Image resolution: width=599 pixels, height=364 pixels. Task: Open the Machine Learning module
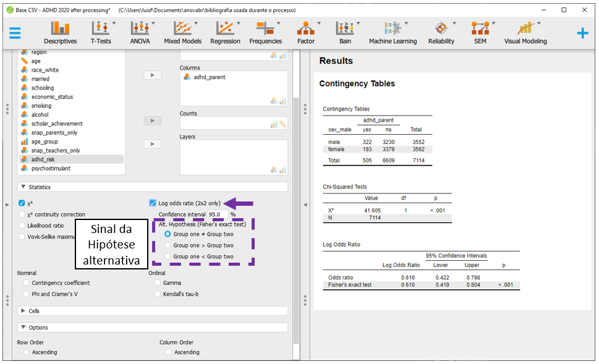(393, 33)
